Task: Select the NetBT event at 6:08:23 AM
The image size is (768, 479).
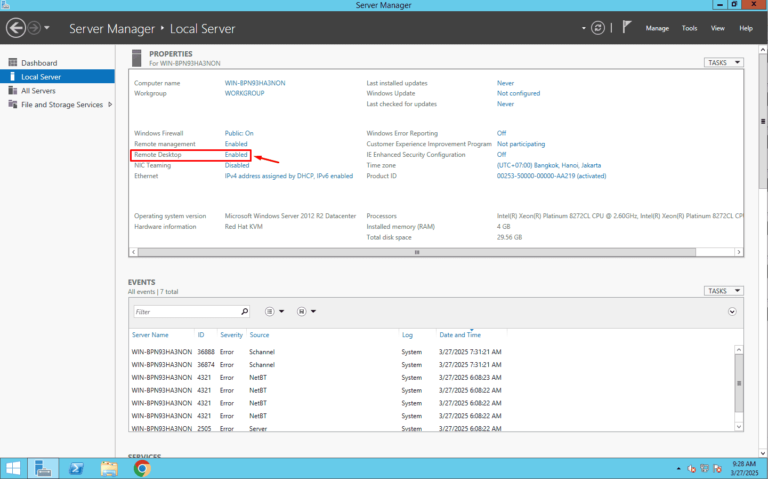Action: click(x=431, y=378)
